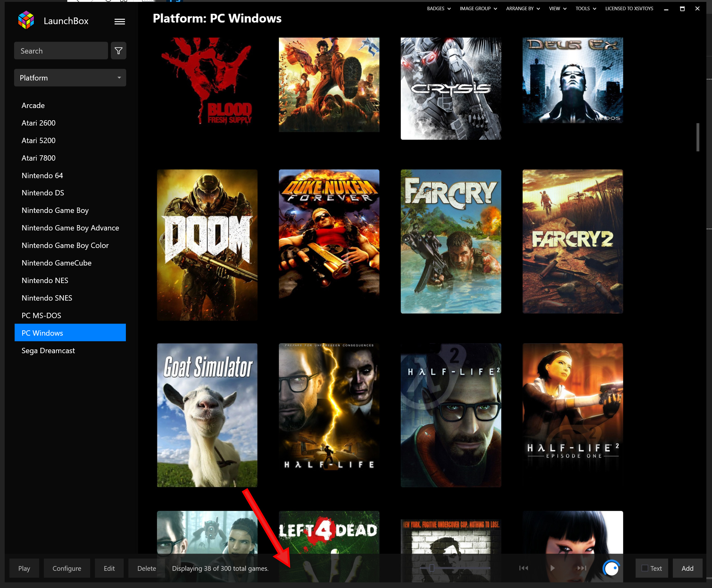Select the Max Payne New York fugitive cover
712x588 pixels.
click(x=451, y=537)
